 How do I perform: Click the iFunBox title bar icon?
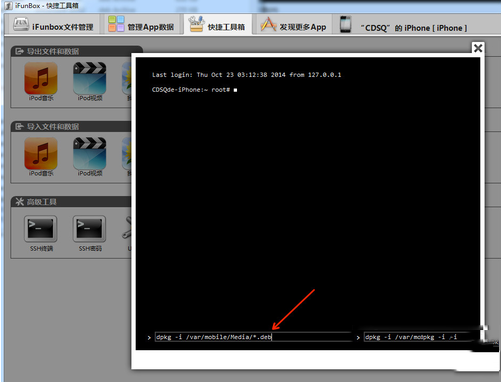(x=8, y=6)
